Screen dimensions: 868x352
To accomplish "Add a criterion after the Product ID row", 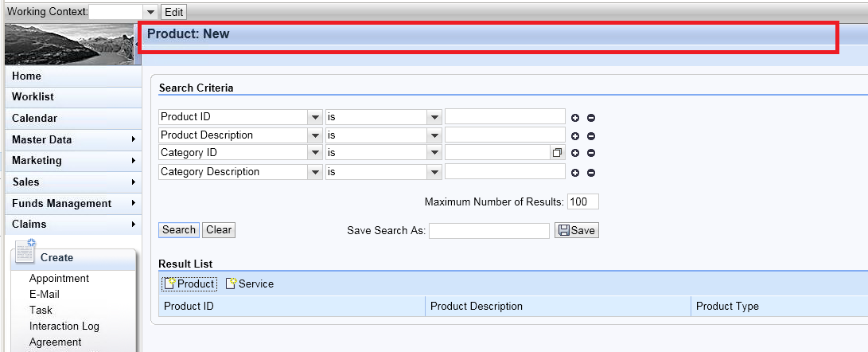I will (575, 118).
